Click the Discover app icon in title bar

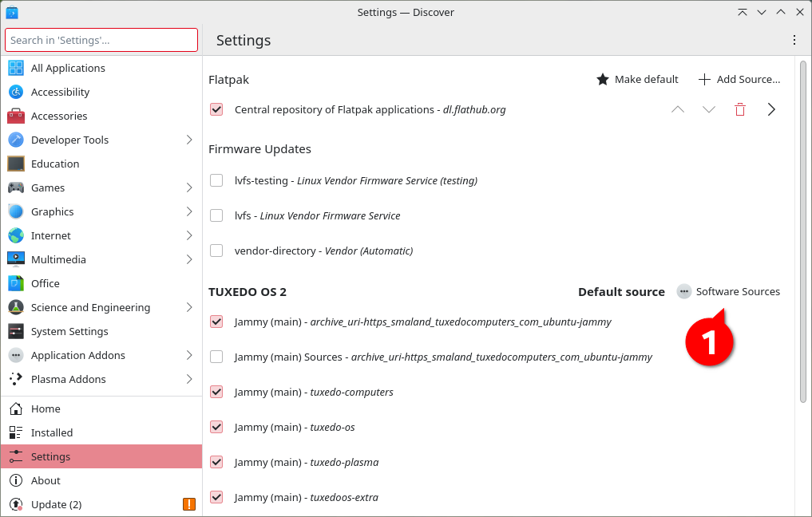[11, 12]
